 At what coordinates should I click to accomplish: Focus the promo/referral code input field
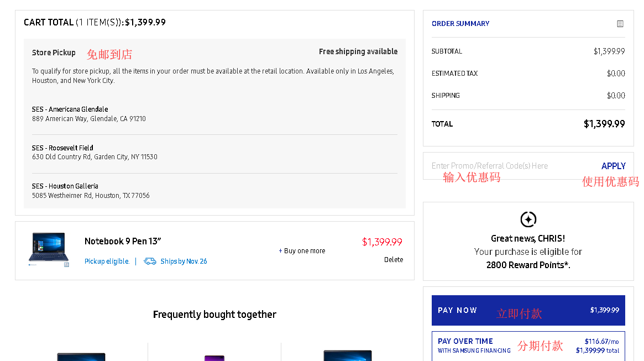[x=509, y=166]
